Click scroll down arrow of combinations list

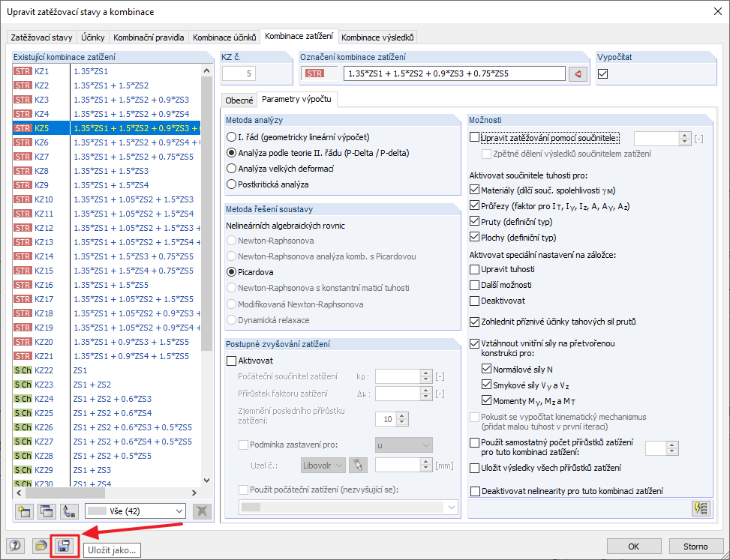click(x=207, y=481)
